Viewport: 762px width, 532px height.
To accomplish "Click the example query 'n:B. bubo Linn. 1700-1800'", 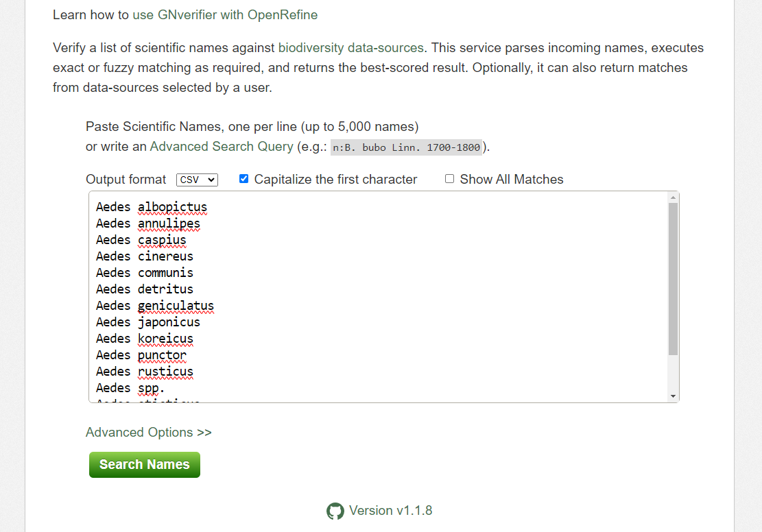I will pos(406,147).
